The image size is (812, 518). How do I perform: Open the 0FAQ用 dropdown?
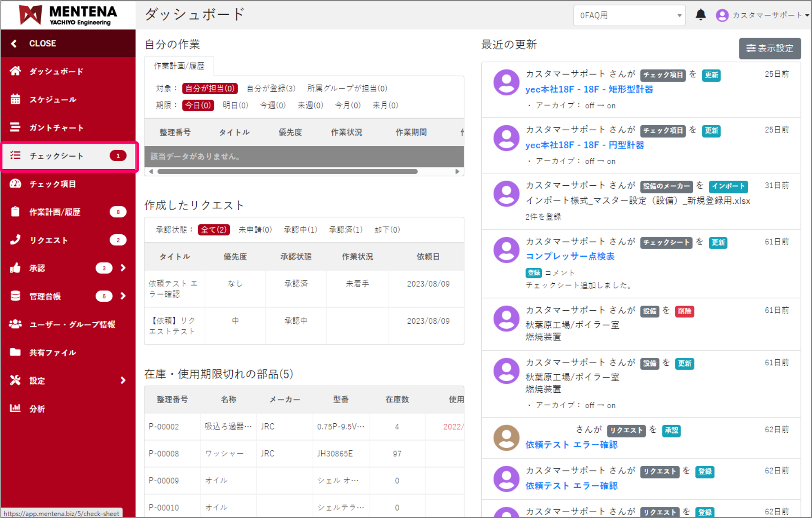(x=629, y=15)
